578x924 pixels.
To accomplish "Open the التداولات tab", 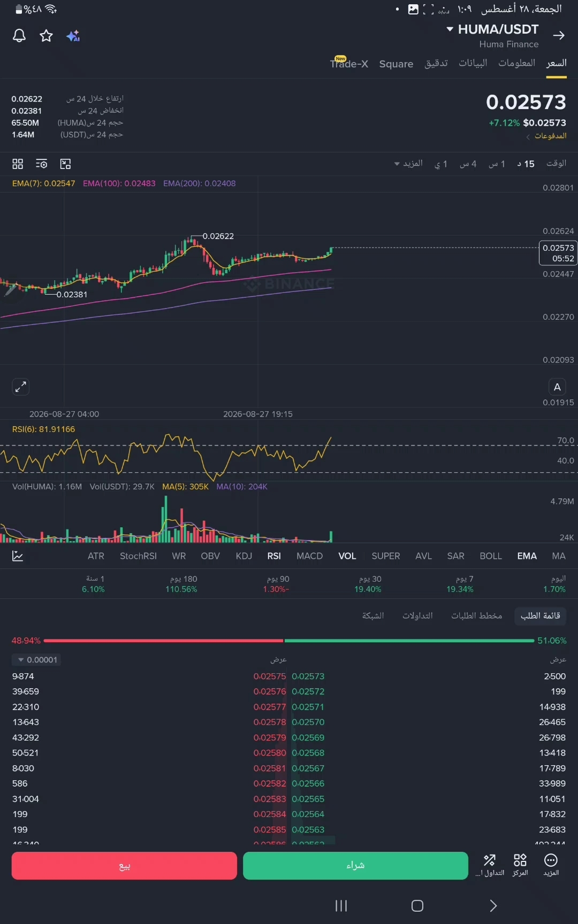I will (417, 615).
